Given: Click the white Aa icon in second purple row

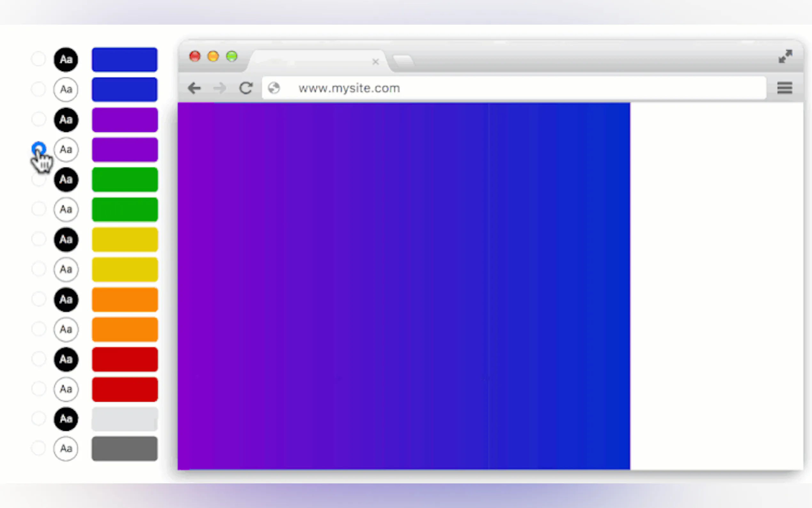Looking at the screenshot, I should click(x=66, y=149).
